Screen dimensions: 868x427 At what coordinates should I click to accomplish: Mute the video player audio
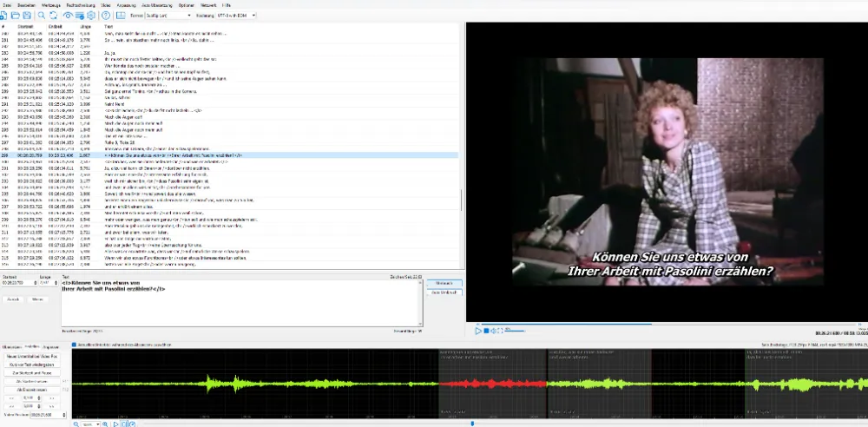point(493,331)
